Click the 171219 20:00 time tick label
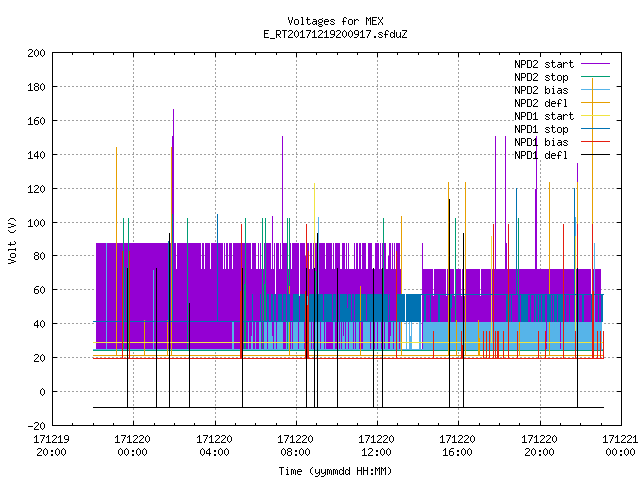 (51, 446)
